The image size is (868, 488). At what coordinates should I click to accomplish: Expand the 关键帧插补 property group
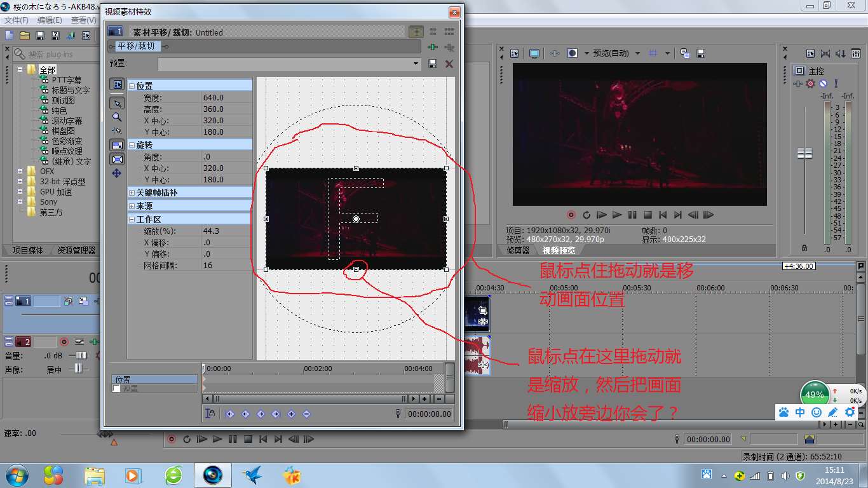pos(132,193)
